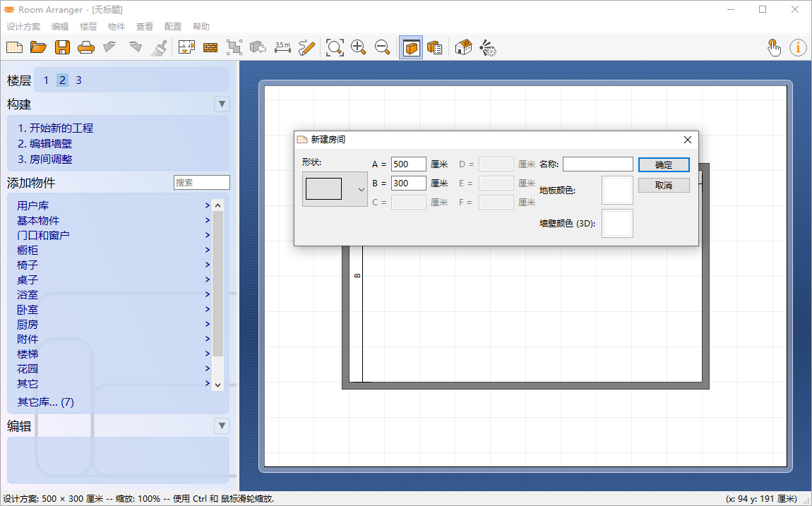Open the 查看 menu
This screenshot has width=812, height=506.
[x=144, y=26]
